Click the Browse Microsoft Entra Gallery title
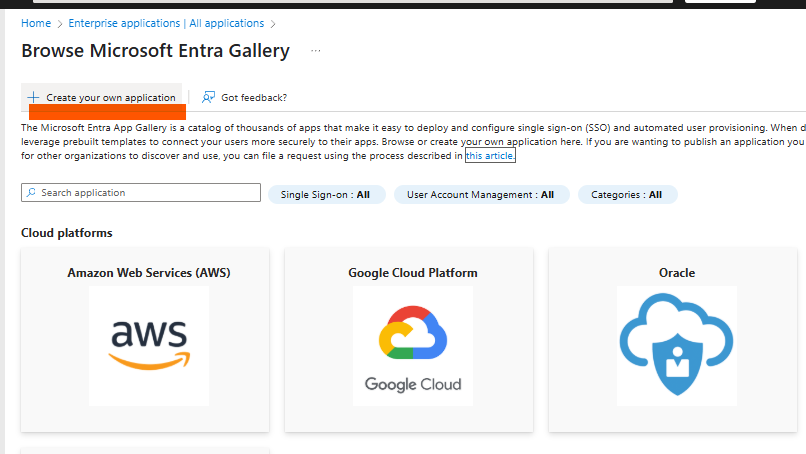806x454 pixels. (x=155, y=50)
